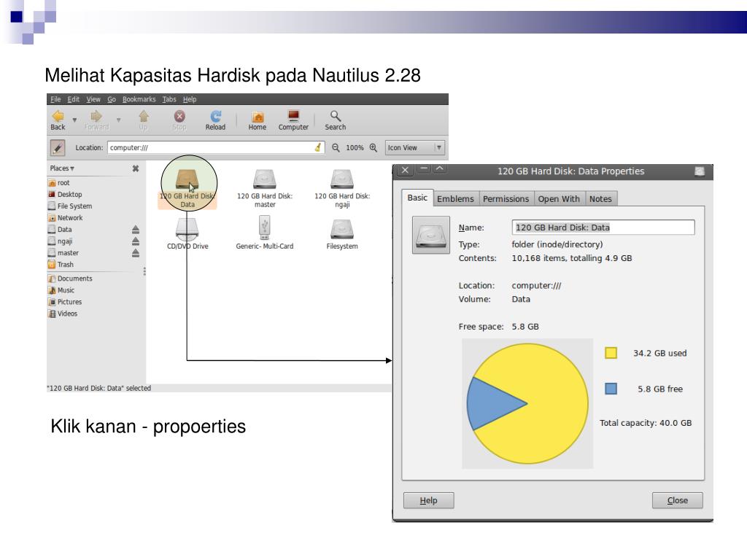This screenshot has height=560, width=747.
Task: Select the Filesystem drive icon
Action: (x=342, y=233)
